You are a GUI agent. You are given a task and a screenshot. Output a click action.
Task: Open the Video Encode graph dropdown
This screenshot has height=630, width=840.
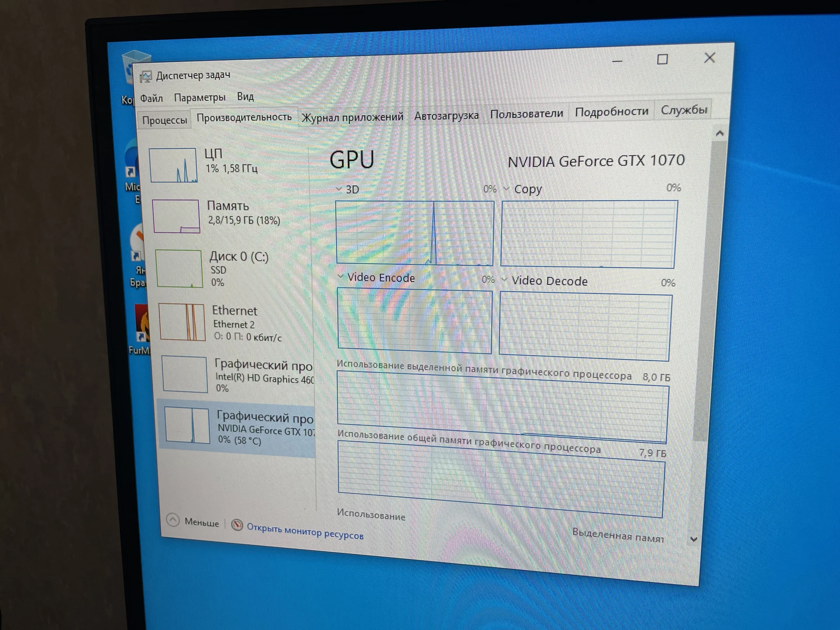(340, 276)
